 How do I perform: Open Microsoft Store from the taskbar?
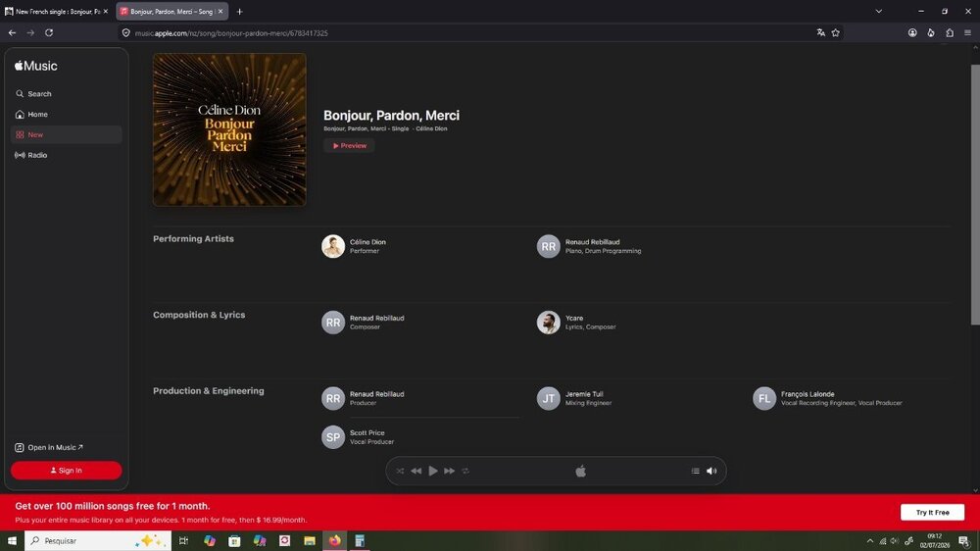click(234, 540)
